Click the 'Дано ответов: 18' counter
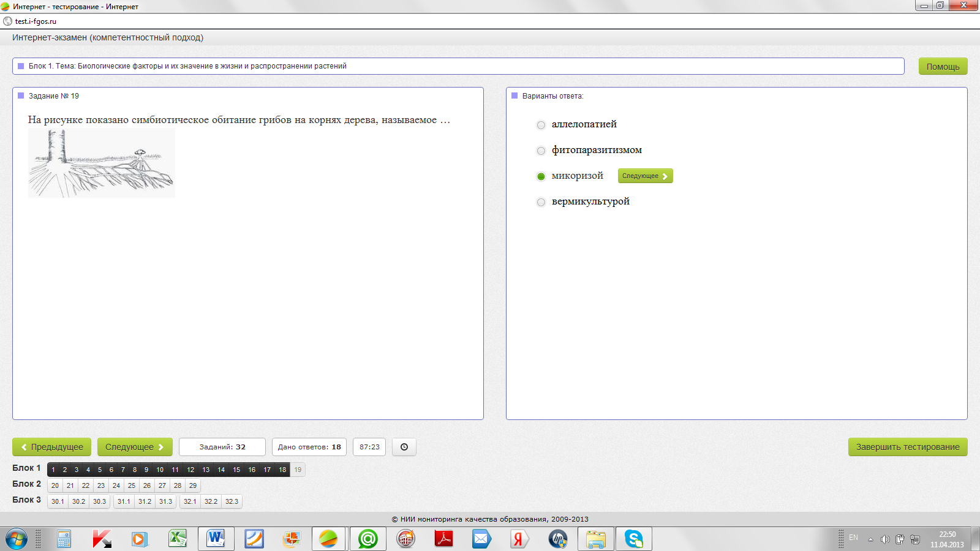Screen dimensions: 980x551 pos(309,447)
